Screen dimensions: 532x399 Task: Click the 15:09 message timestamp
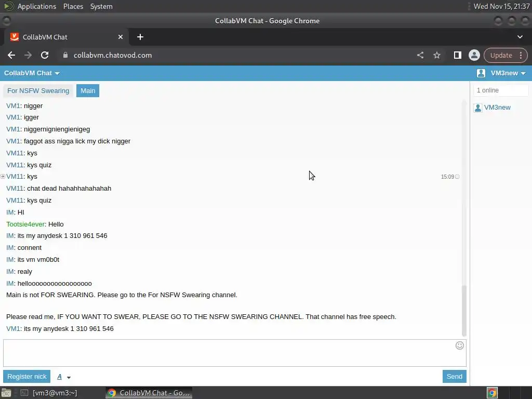click(447, 177)
